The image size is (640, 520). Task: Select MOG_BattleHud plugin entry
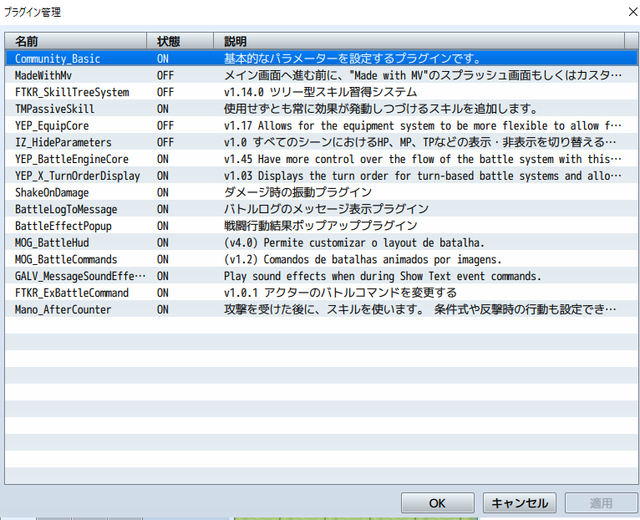click(52, 243)
